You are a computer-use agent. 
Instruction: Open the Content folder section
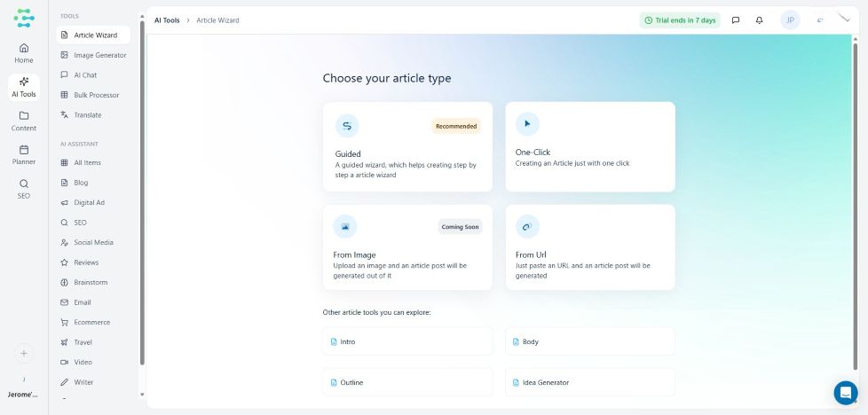24,121
